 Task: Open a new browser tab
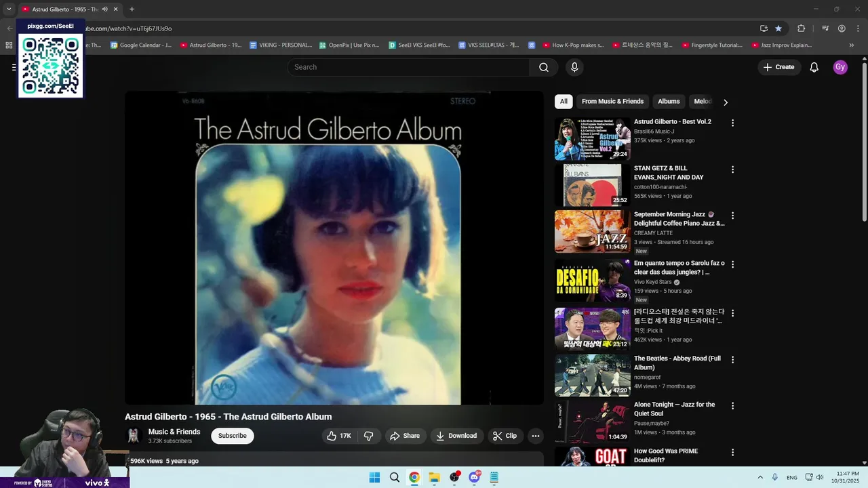coord(132,9)
